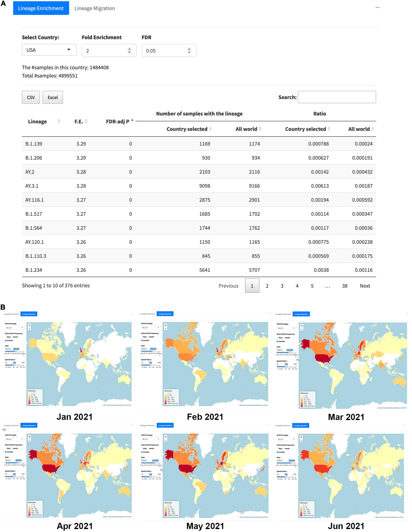Collapse the Lineage Enrichment panel with dash
This screenshot has height=532, width=412.
[377, 8]
